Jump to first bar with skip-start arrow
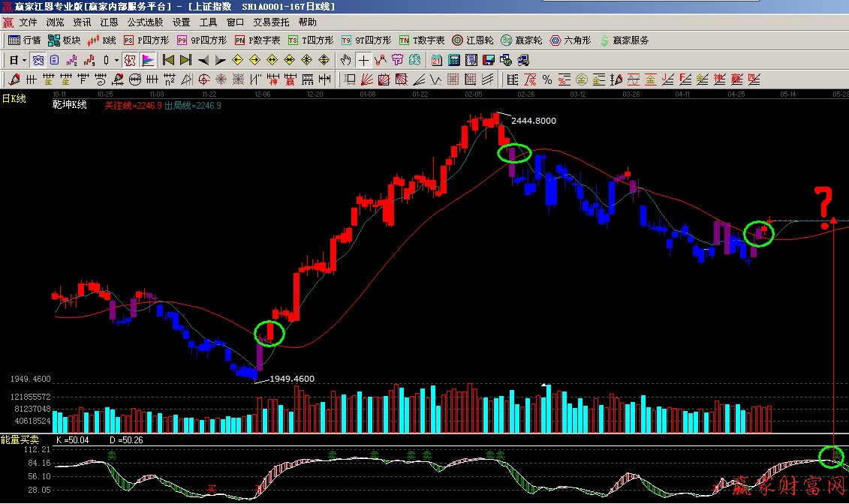 pyautogui.click(x=167, y=60)
